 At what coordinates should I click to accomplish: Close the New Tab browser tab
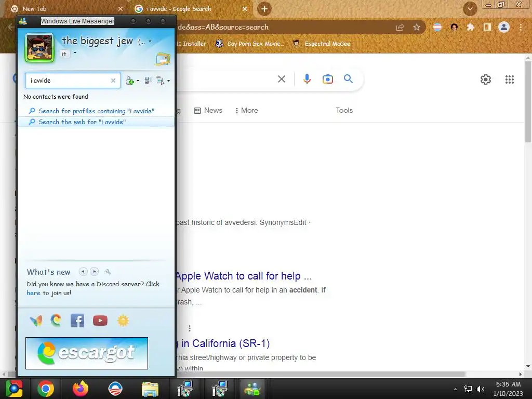coord(121,9)
